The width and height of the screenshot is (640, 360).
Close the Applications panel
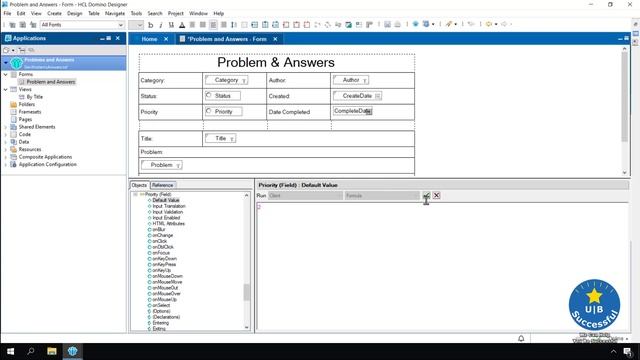(118, 38)
